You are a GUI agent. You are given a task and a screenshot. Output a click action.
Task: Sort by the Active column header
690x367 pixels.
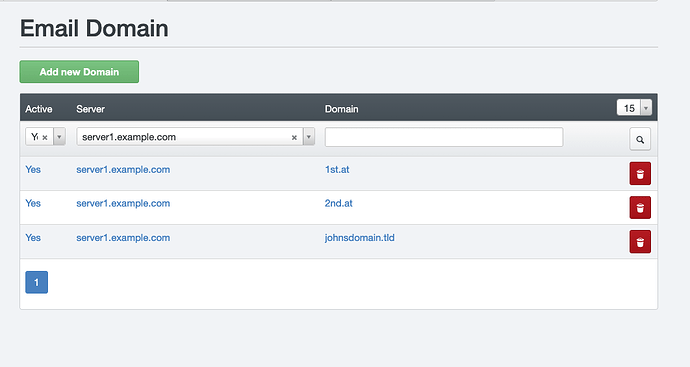[39, 109]
